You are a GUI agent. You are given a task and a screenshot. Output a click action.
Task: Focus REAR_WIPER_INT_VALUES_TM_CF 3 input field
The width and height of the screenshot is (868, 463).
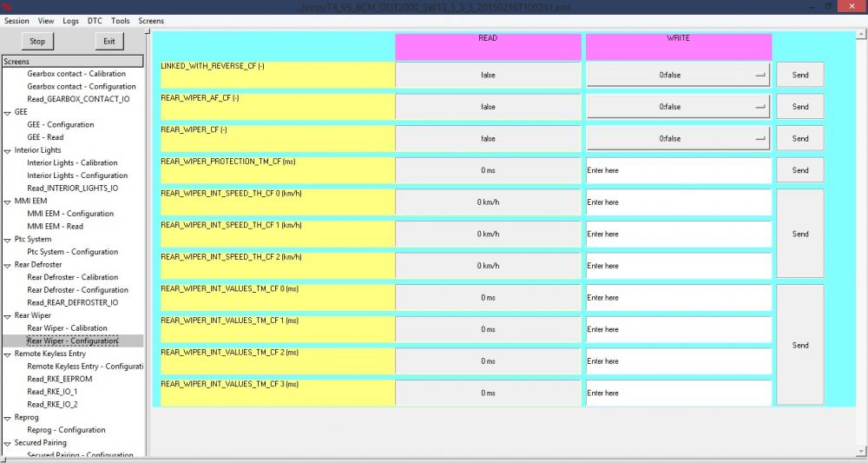pyautogui.click(x=678, y=393)
